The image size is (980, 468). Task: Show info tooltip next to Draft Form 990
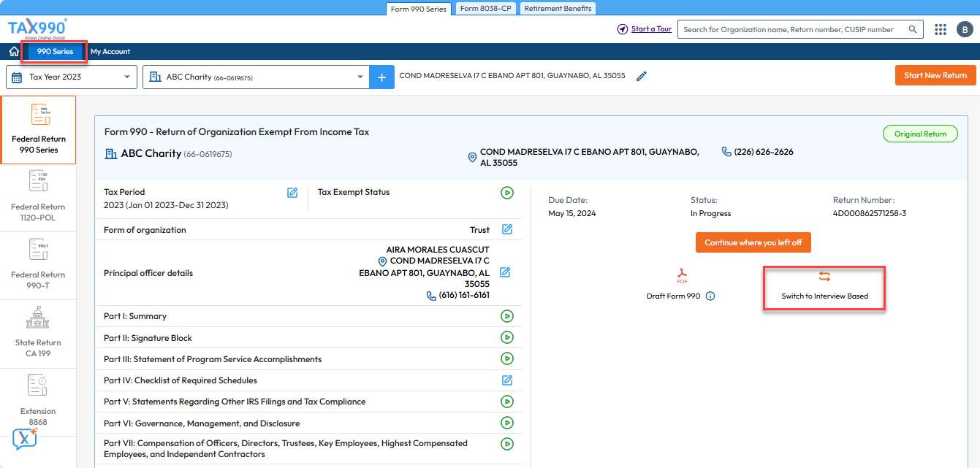click(710, 296)
